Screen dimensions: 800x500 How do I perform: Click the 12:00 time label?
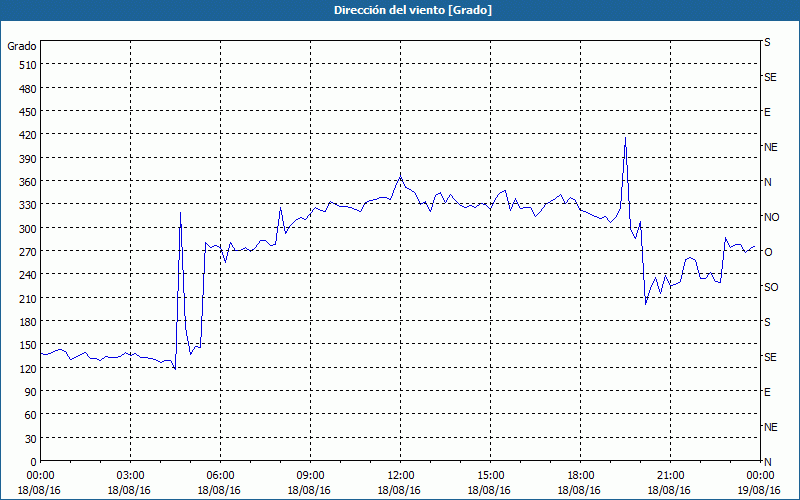pos(399,476)
